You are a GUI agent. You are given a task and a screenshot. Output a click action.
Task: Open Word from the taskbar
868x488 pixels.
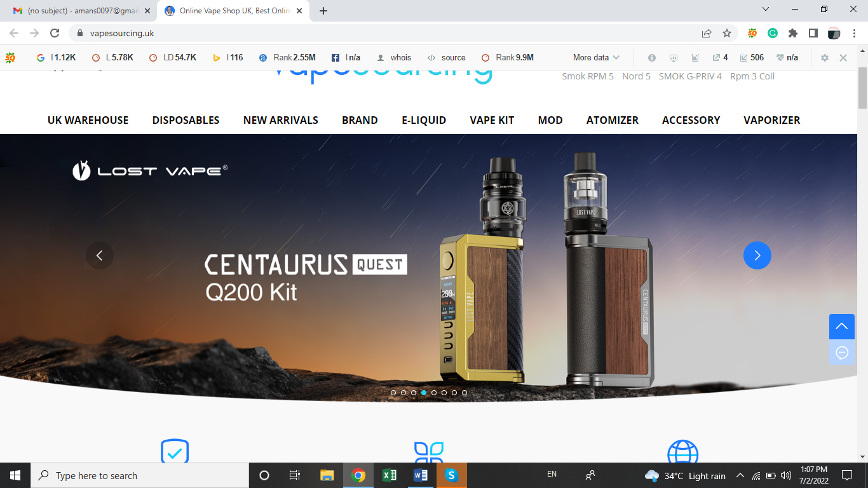(x=420, y=475)
